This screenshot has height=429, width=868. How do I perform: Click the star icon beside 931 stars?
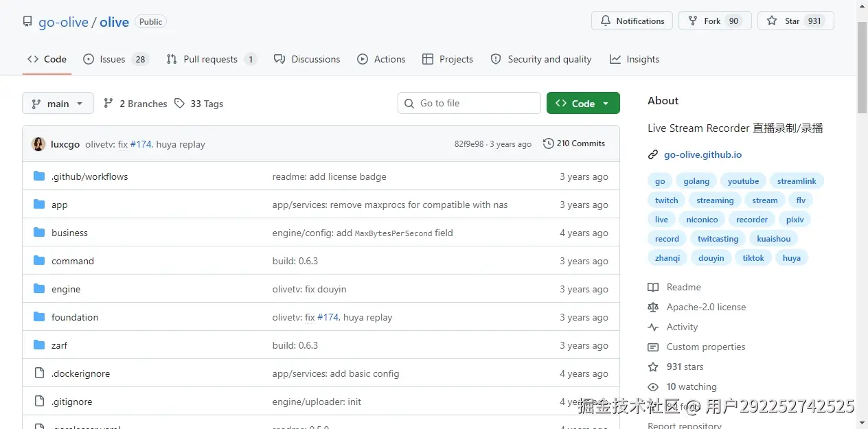[653, 367]
